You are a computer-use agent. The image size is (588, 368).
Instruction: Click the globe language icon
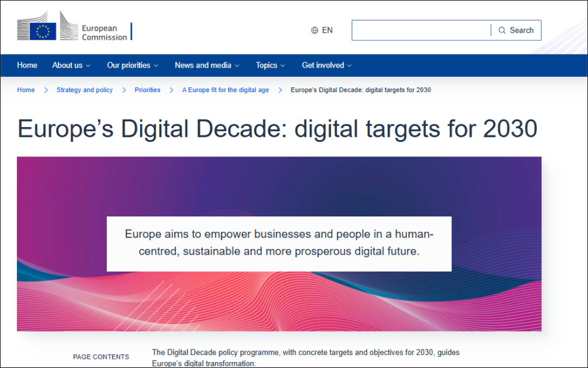[x=315, y=31]
